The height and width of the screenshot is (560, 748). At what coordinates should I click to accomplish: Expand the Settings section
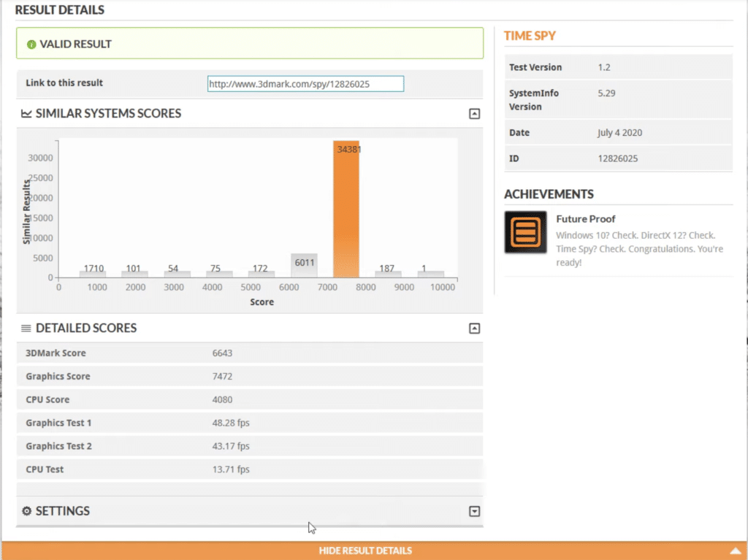(474, 511)
